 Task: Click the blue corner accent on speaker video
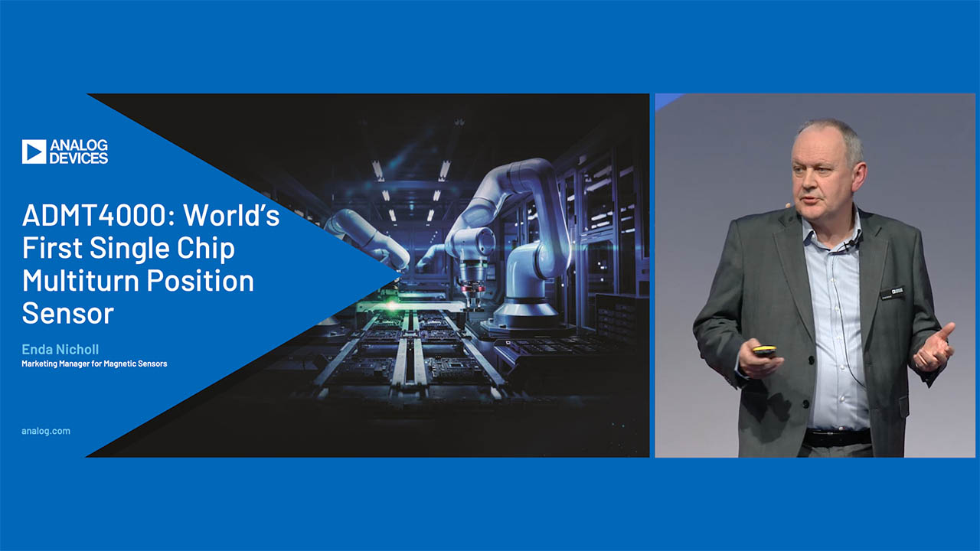coord(666,99)
